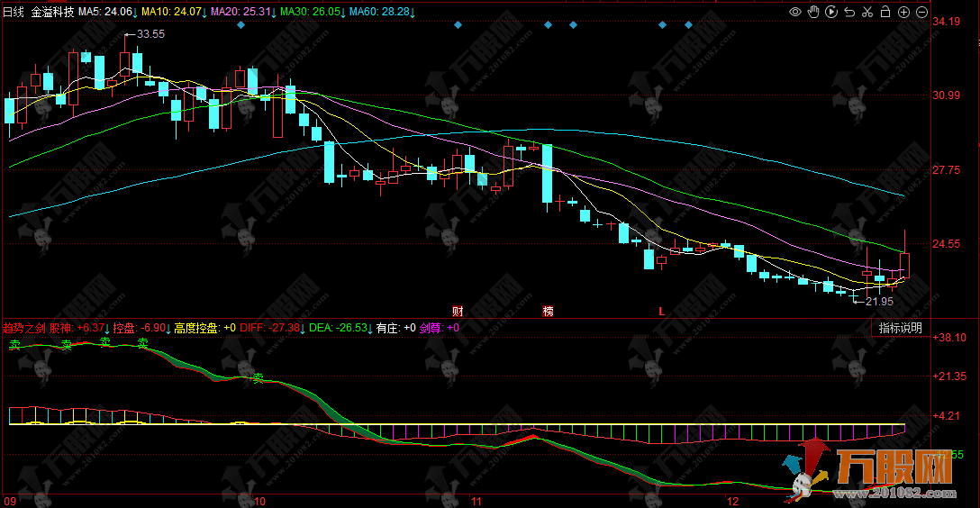Toggle the padlock lock icon

click(x=885, y=12)
